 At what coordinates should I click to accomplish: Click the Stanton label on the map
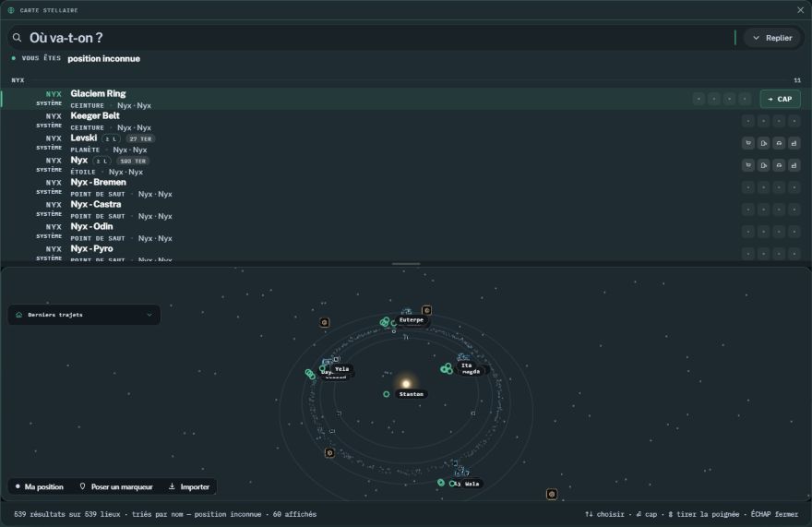(412, 394)
